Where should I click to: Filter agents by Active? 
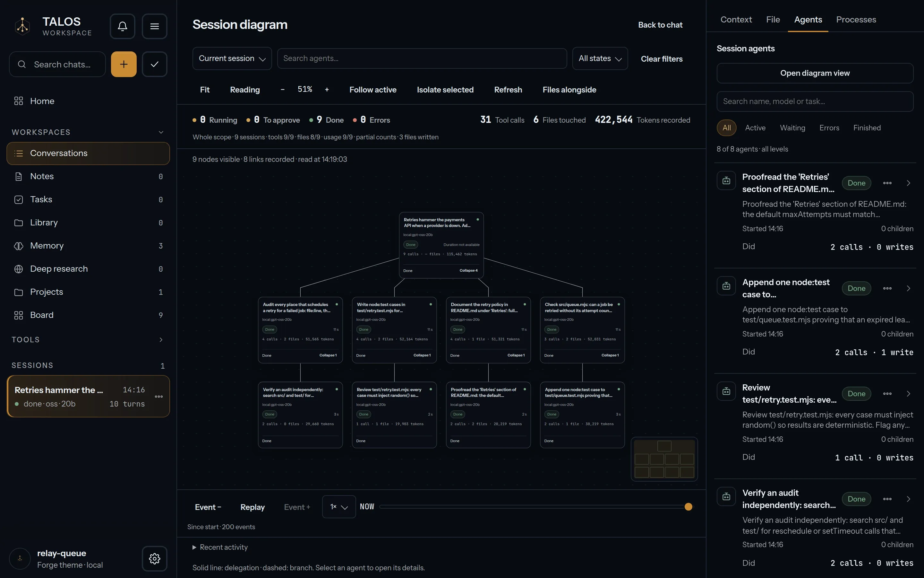(755, 128)
